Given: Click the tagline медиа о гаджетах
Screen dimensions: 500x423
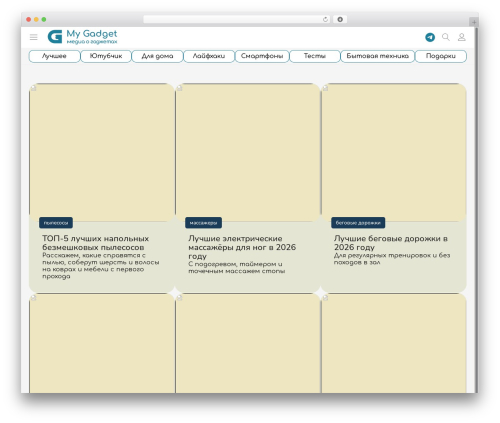Looking at the screenshot, I should (x=92, y=42).
